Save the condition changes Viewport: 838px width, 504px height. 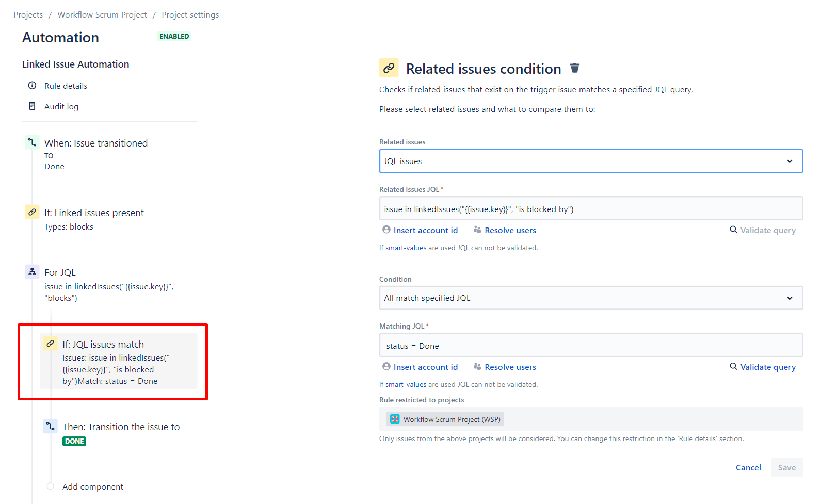786,467
